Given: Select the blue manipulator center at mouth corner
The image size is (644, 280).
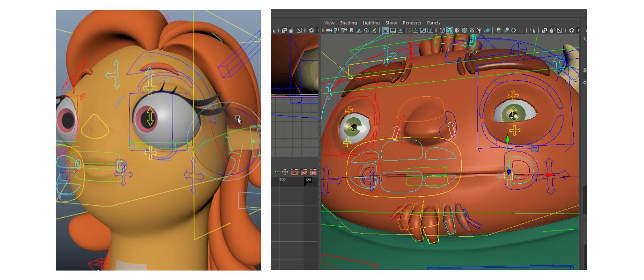Looking at the screenshot, I should (509, 171).
